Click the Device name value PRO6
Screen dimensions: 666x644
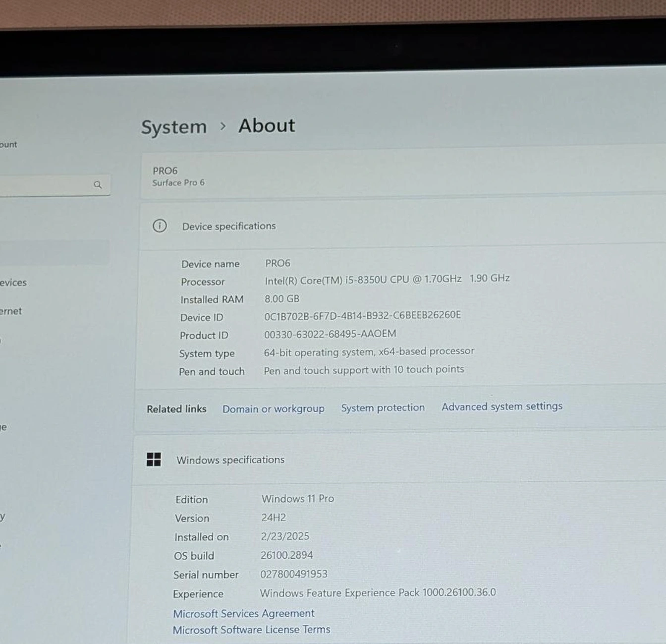pos(277,263)
